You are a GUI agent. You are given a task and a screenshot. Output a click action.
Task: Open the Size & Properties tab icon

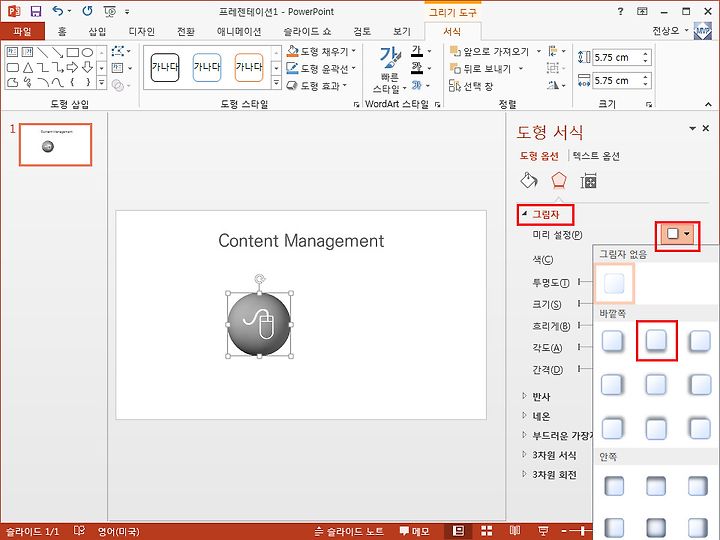click(588, 181)
